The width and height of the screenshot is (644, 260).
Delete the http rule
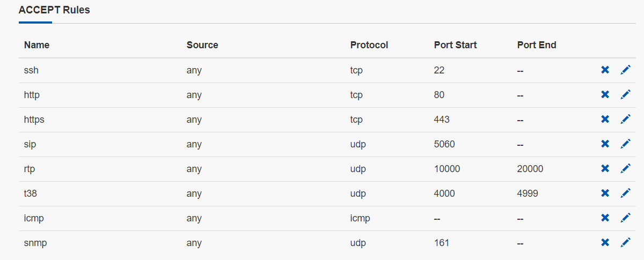click(x=605, y=94)
